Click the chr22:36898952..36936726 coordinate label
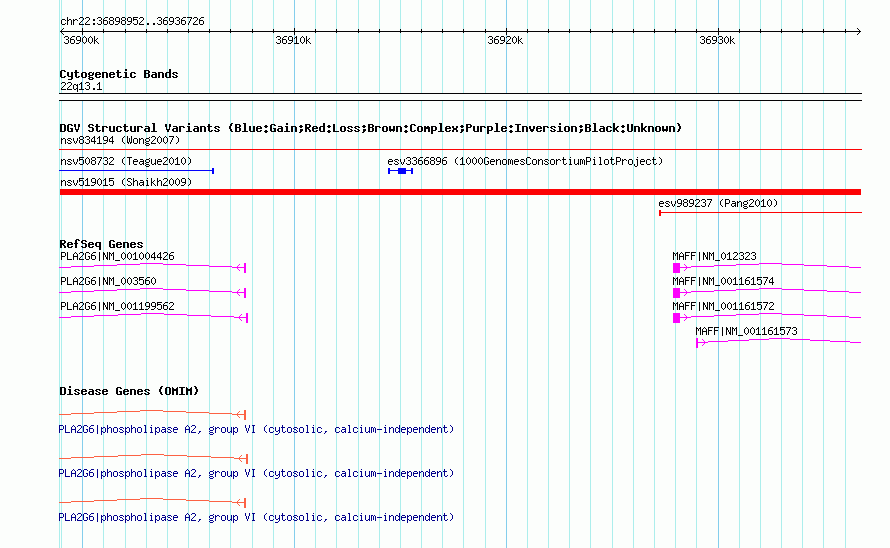 tap(132, 21)
